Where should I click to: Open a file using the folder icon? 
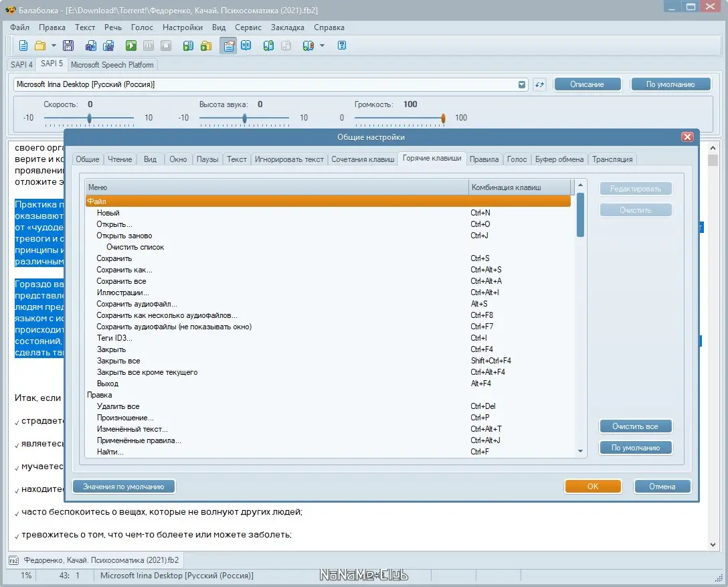40,46
